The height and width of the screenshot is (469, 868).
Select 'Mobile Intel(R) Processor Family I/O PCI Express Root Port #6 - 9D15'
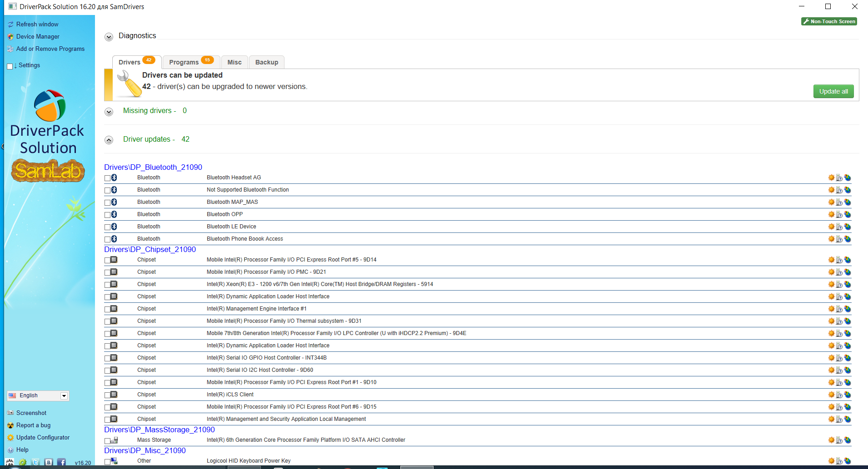click(x=291, y=407)
